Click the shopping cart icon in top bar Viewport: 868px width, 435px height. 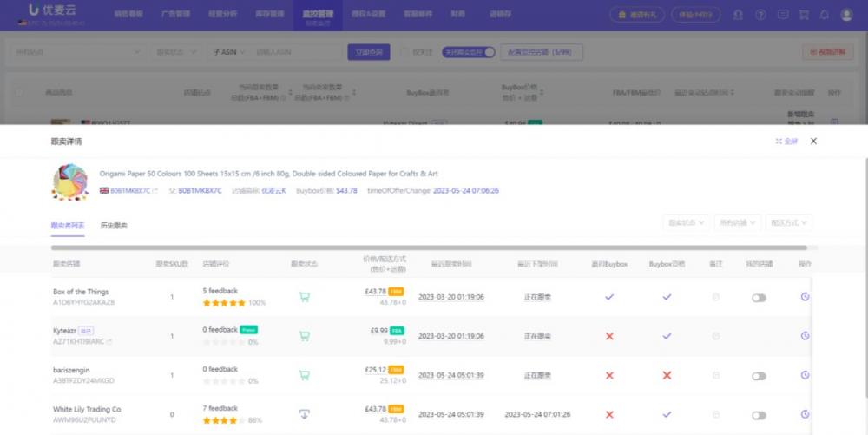(x=803, y=15)
